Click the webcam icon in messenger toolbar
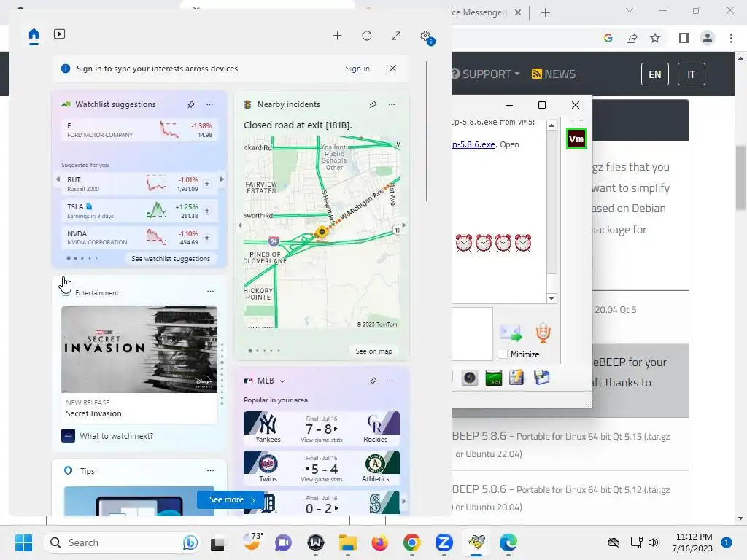The height and width of the screenshot is (560, 747). coord(470,378)
